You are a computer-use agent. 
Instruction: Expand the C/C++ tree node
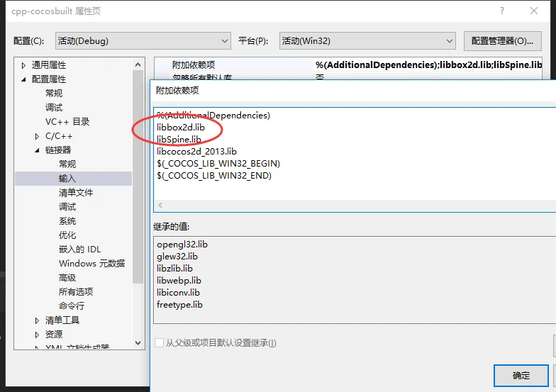[x=37, y=136]
